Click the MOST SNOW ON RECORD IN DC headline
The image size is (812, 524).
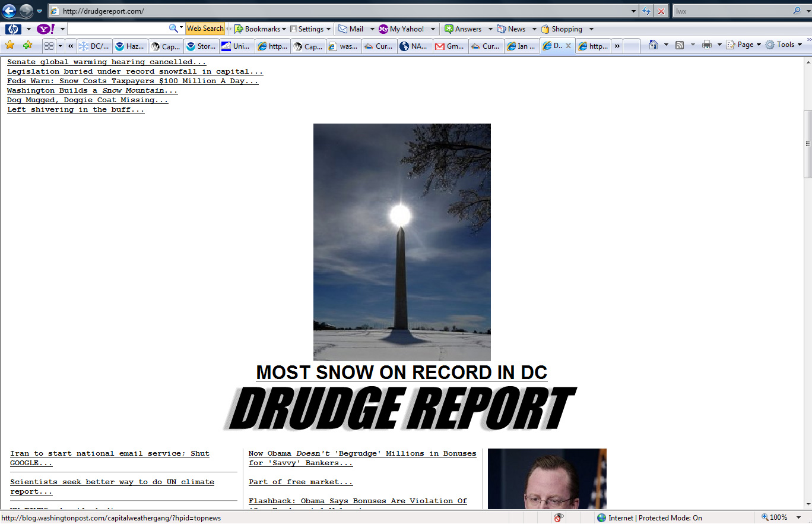click(402, 373)
